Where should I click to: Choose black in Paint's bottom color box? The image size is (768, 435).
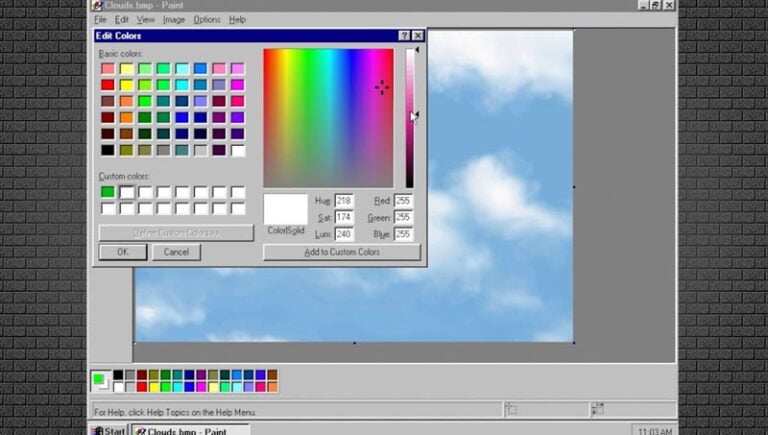[118, 375]
